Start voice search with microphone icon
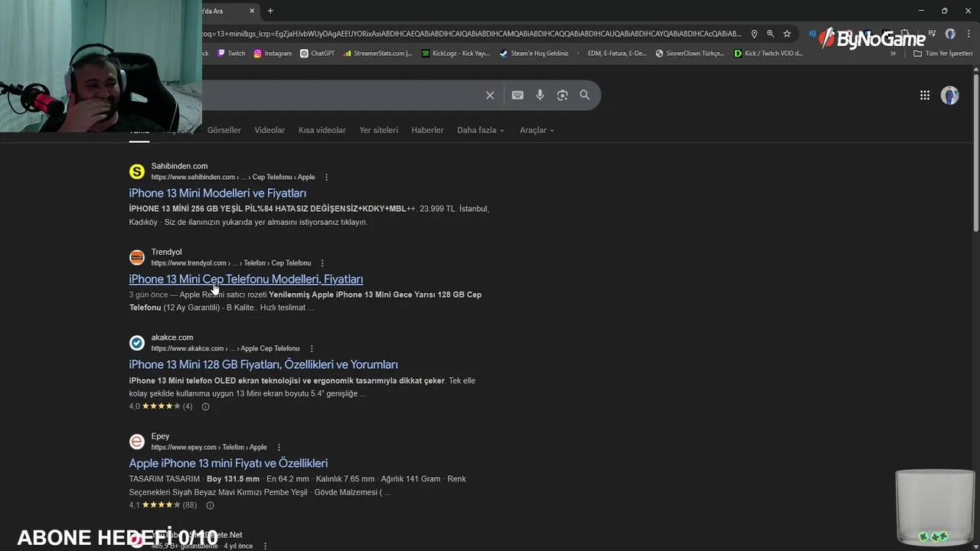 (x=540, y=95)
